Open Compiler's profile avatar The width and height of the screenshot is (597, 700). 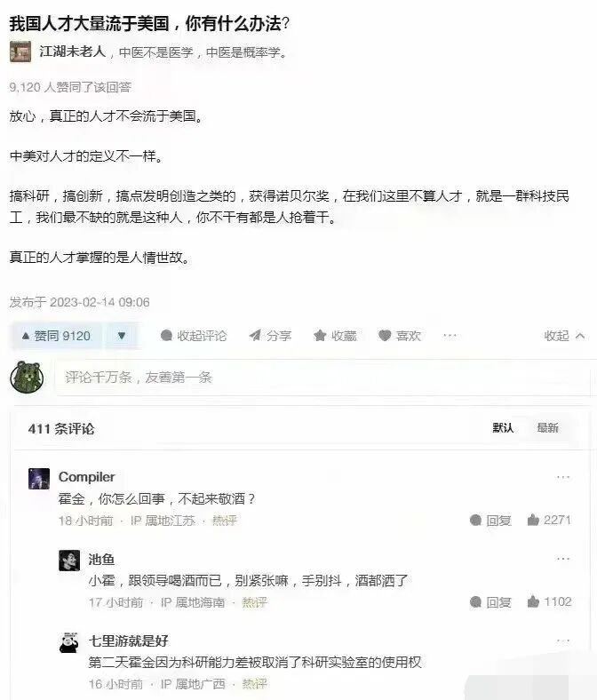pos(39,479)
